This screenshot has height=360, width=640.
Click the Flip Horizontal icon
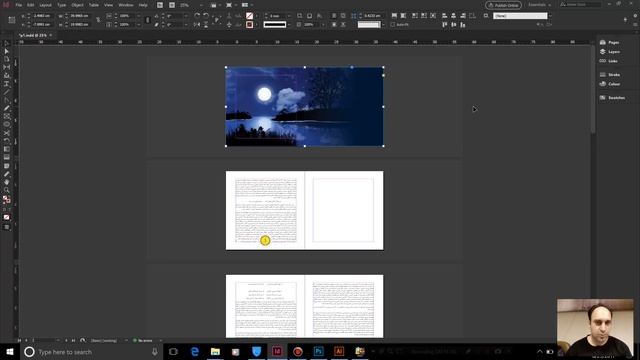(x=197, y=24)
